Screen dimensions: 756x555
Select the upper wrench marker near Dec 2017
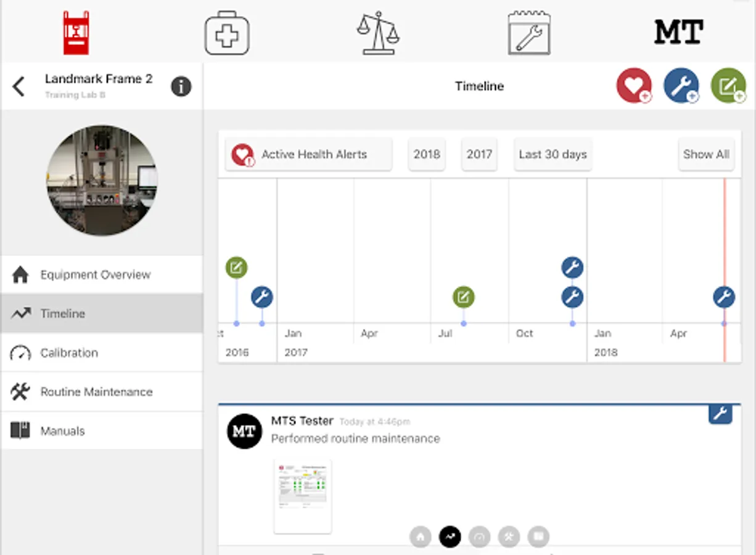(x=572, y=268)
